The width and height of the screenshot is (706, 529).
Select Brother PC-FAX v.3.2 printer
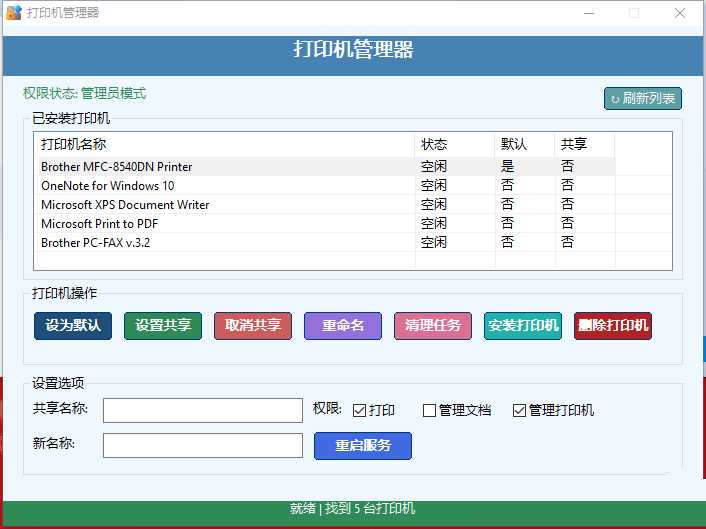coord(96,242)
